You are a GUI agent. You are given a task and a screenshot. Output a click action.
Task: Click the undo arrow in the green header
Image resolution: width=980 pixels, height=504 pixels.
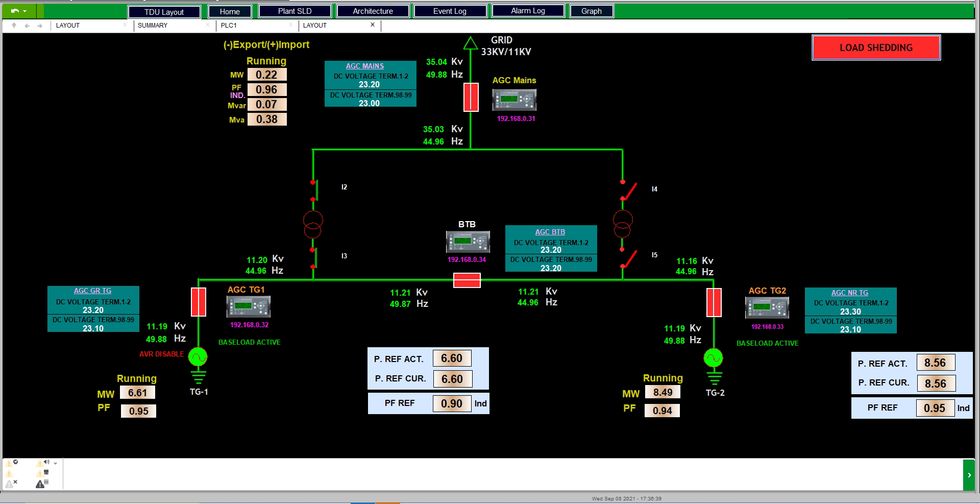tap(15, 11)
